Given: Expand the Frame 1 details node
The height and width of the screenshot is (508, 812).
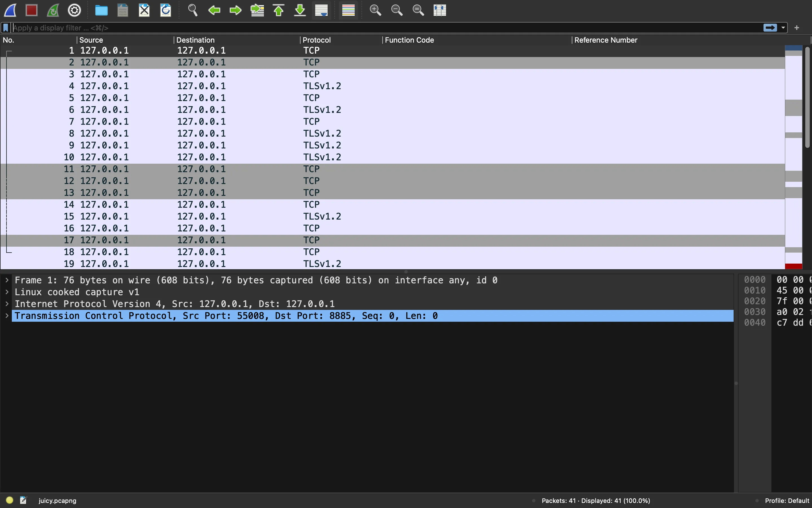Looking at the screenshot, I should point(7,280).
